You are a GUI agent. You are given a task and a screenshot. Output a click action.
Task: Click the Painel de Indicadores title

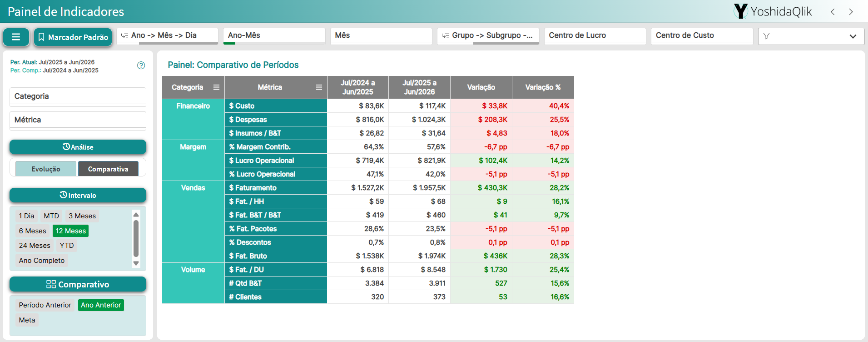tap(66, 12)
